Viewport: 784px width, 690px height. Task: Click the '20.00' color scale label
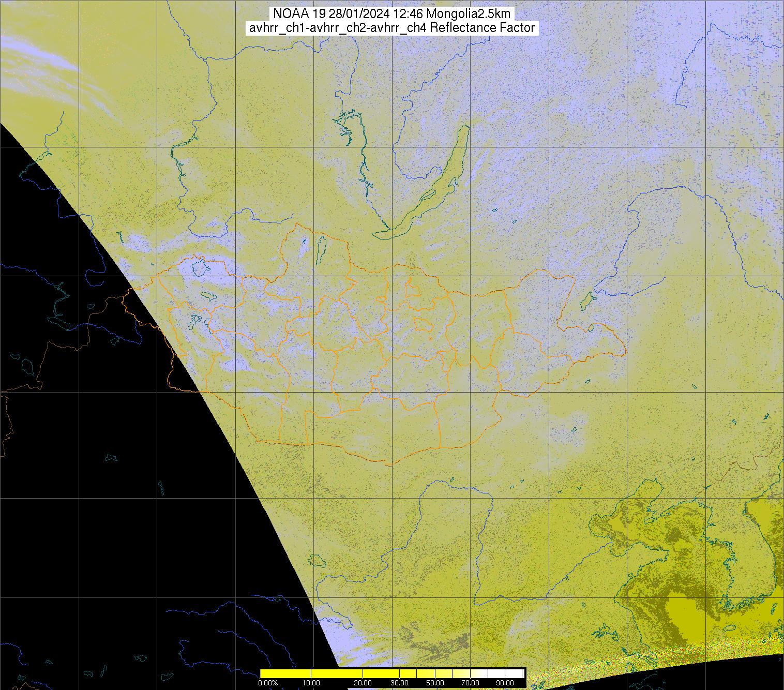[363, 683]
